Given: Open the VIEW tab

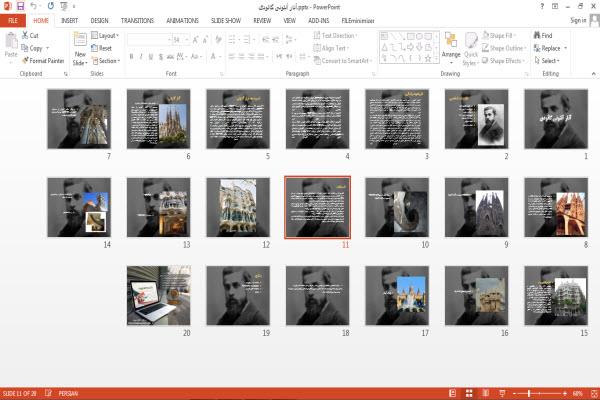Looking at the screenshot, I should click(289, 21).
